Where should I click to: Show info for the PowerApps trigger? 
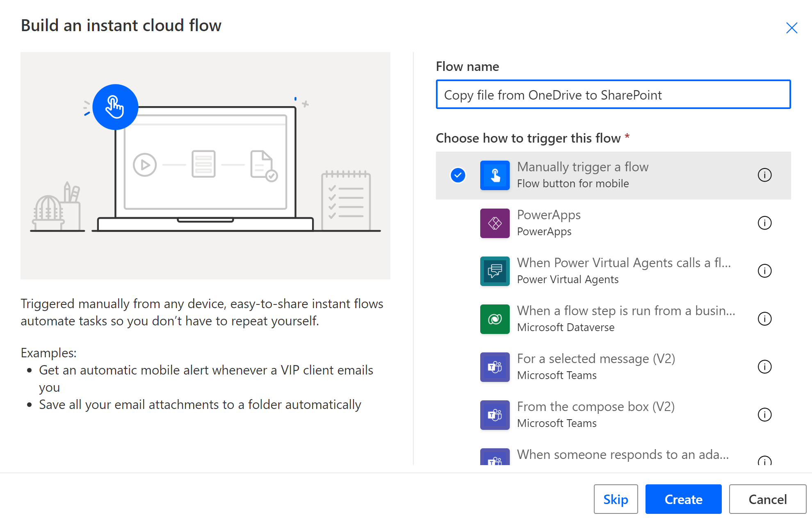click(x=764, y=223)
